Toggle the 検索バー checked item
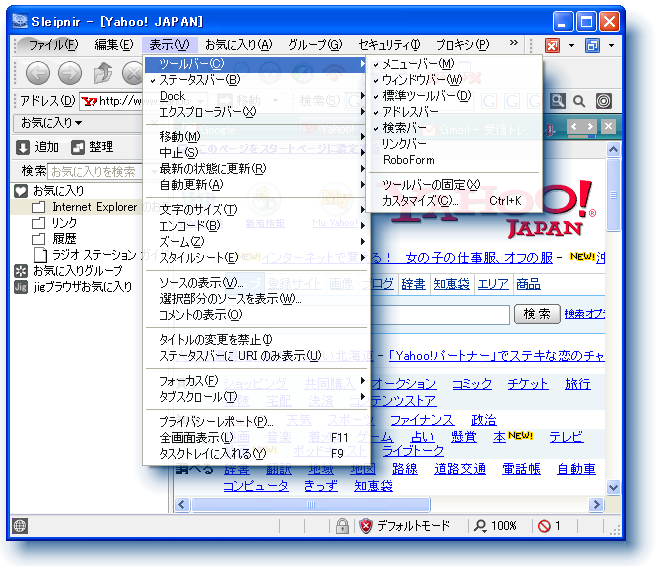 [x=454, y=128]
